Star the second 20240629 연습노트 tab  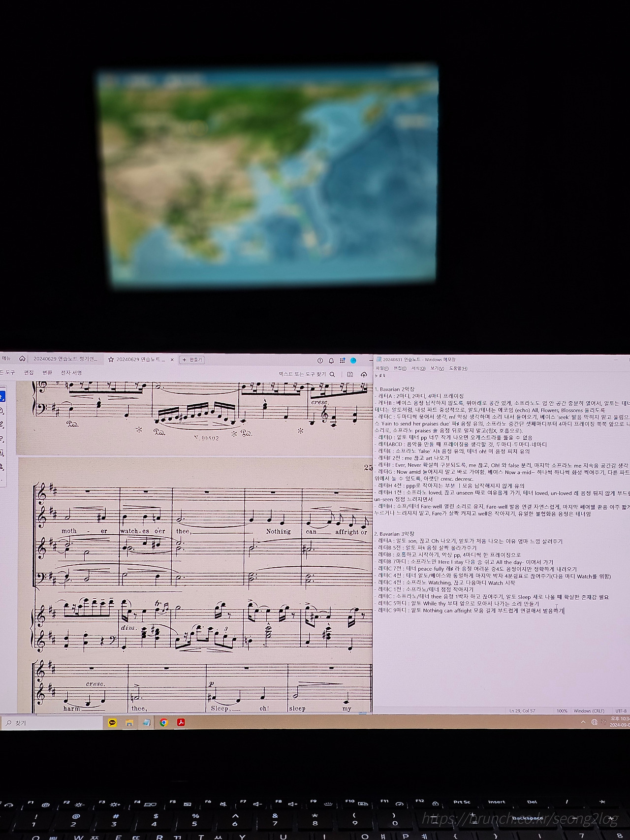pos(111,360)
